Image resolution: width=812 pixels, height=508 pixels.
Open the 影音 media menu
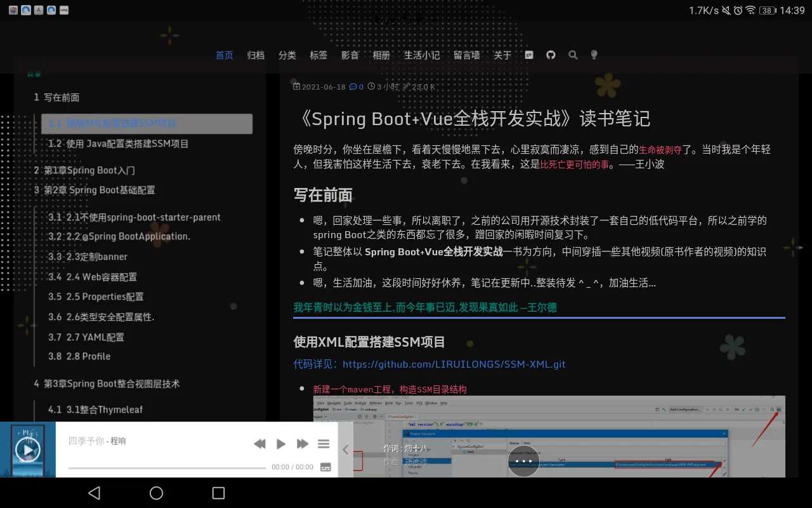click(x=350, y=55)
